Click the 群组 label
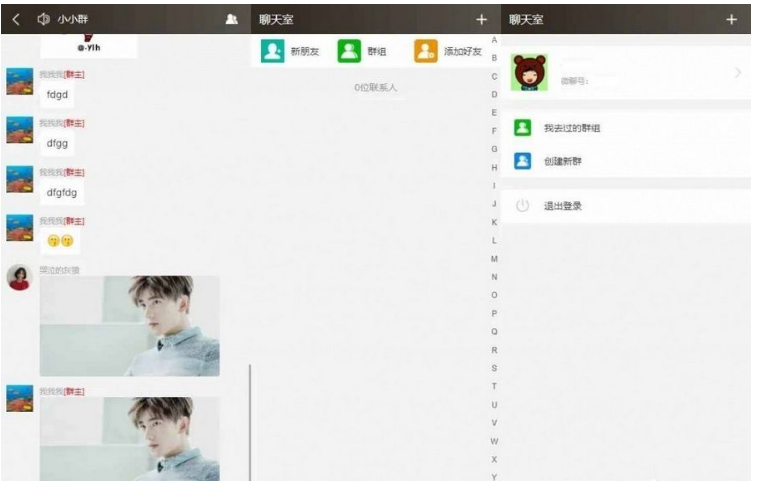Screen dimensions: 758x481 coord(377,51)
